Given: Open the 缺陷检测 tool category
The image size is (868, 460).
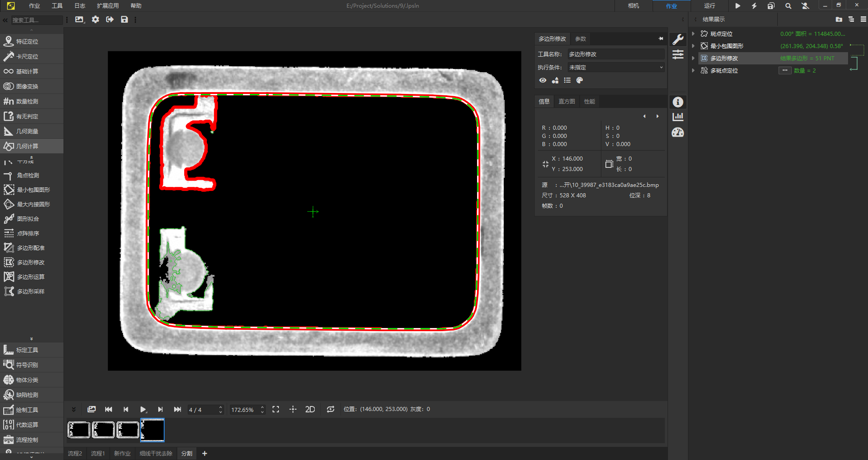Looking at the screenshot, I should pos(27,395).
